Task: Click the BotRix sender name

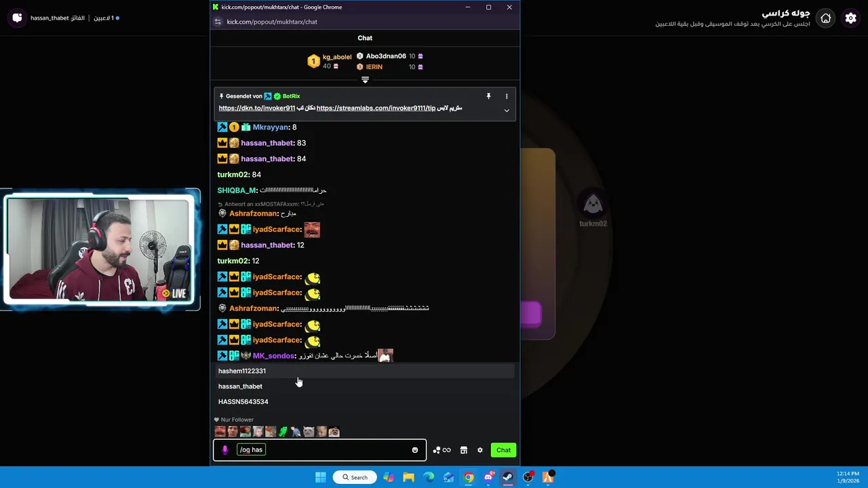Action: tap(292, 96)
